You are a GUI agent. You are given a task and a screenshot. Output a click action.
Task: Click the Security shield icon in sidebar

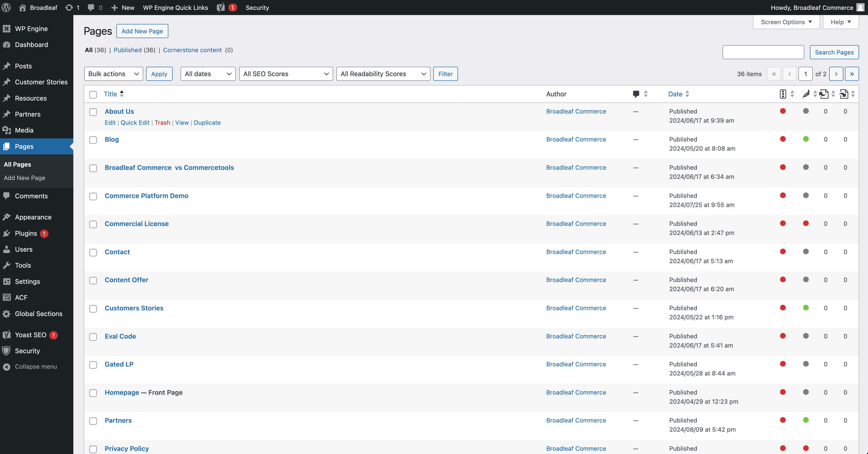6,351
